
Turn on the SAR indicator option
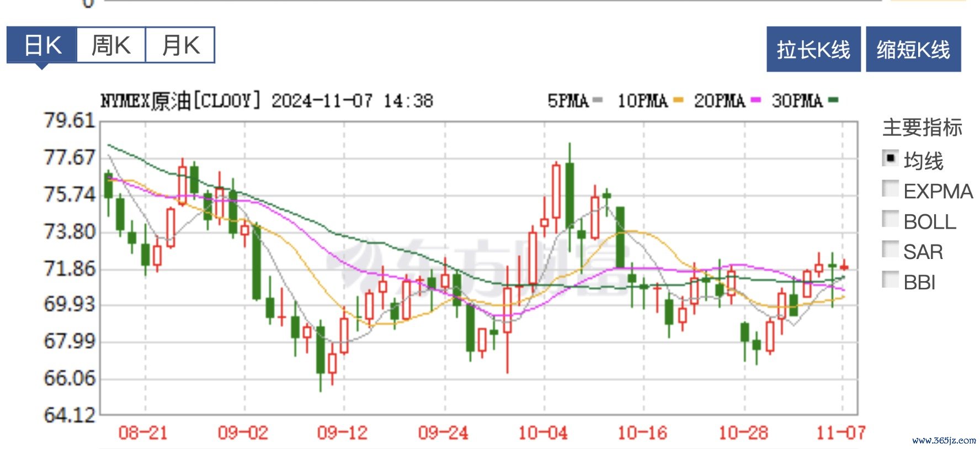pyautogui.click(x=890, y=250)
